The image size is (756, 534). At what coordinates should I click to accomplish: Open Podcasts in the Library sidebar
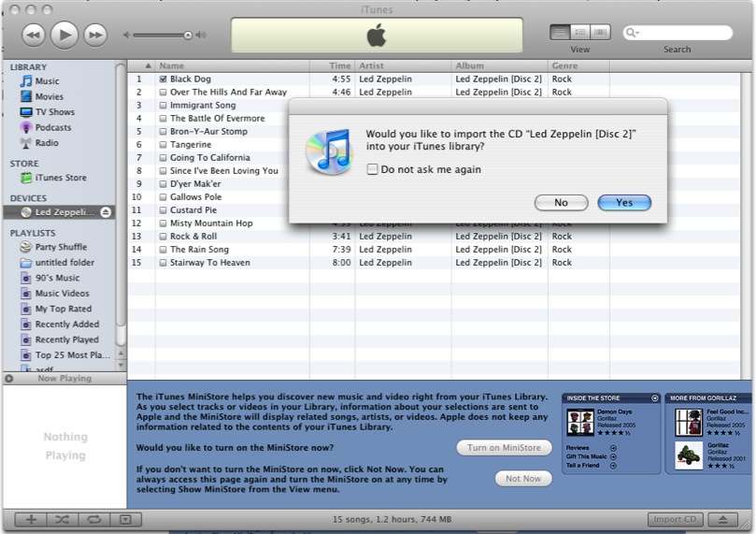point(52,127)
